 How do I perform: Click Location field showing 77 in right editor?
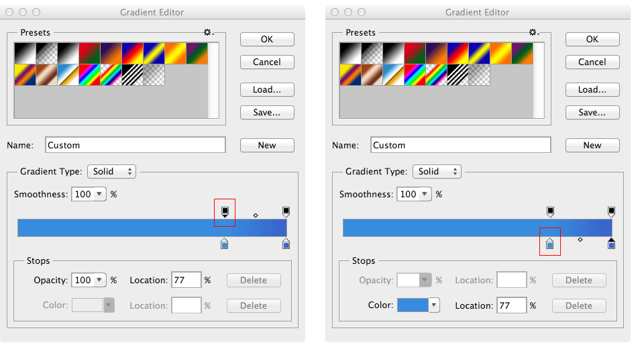[511, 305]
